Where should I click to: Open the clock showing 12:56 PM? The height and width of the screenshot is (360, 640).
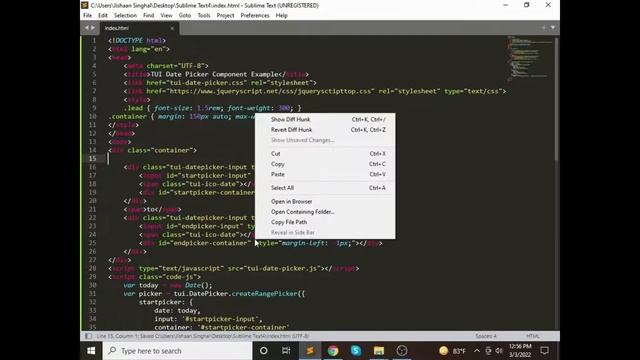(x=520, y=351)
